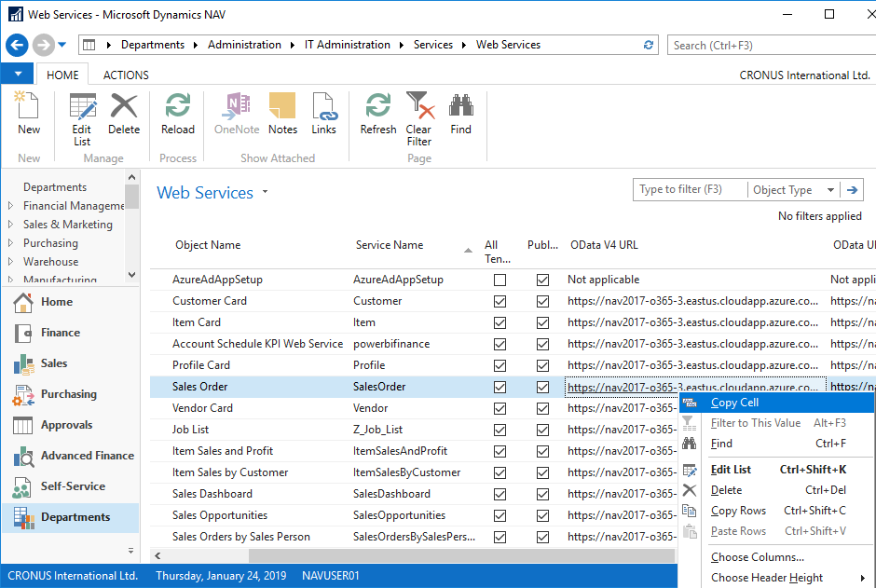Toggle All Tenants for Sales Dashboard
The height and width of the screenshot is (588, 876).
[500, 494]
